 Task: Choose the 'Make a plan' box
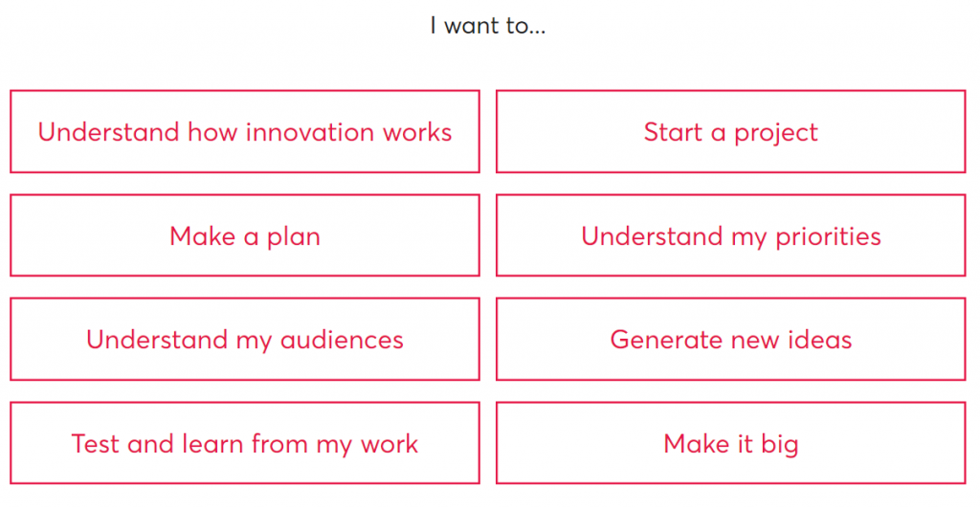tap(245, 235)
